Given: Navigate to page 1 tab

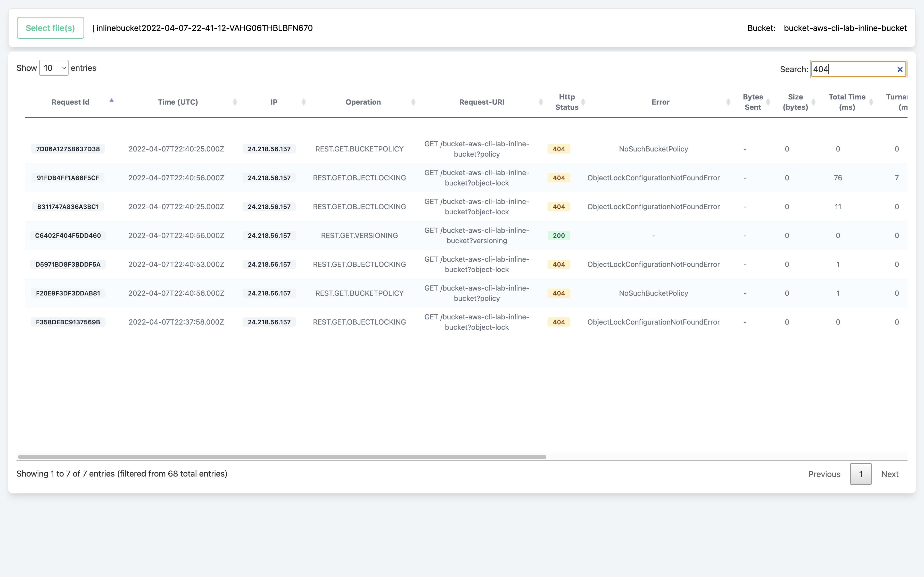Looking at the screenshot, I should tap(861, 474).
